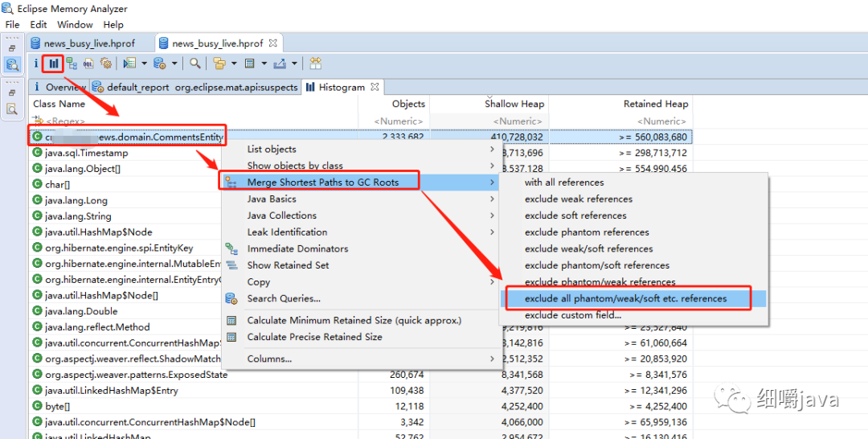The height and width of the screenshot is (439, 868).
Task: Click the icon beside Immediate Dominators
Action: (231, 248)
